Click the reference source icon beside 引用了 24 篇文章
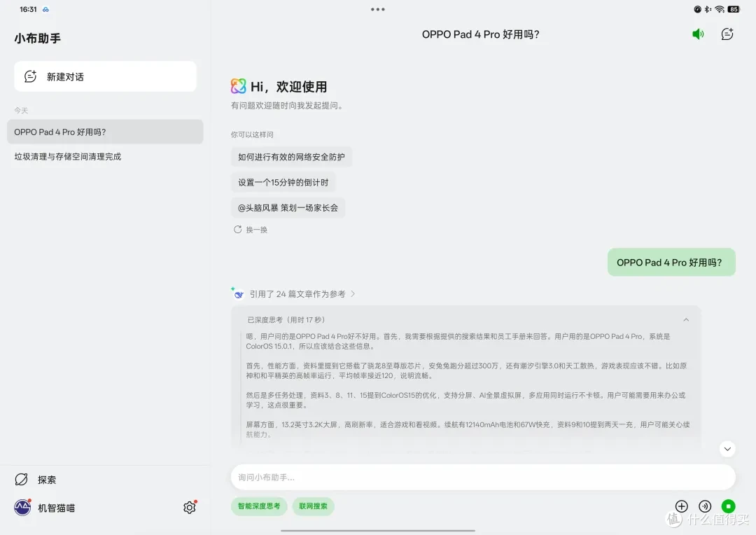756x535 pixels. coord(238,293)
